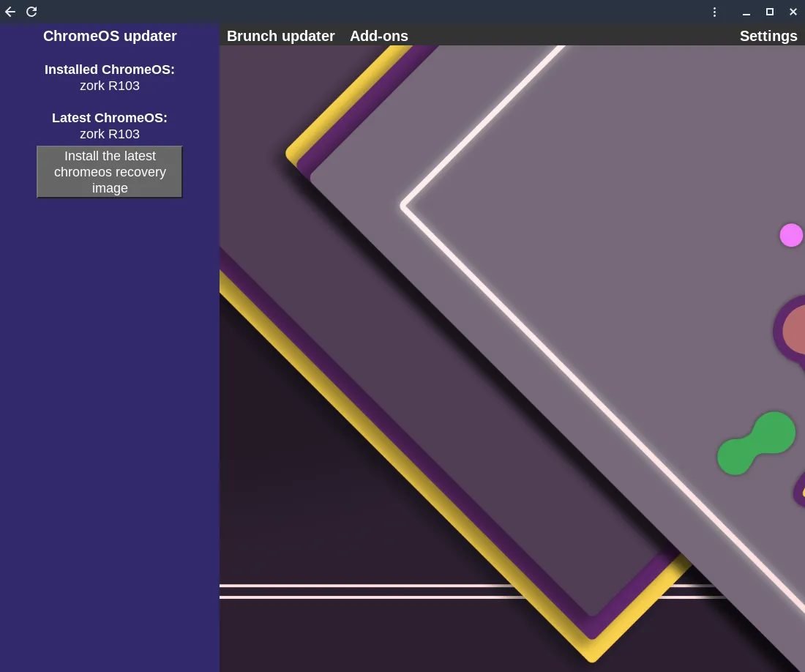Click the pink circle on the wallpaper
Image resolution: width=805 pixels, height=672 pixels.
pos(792,236)
